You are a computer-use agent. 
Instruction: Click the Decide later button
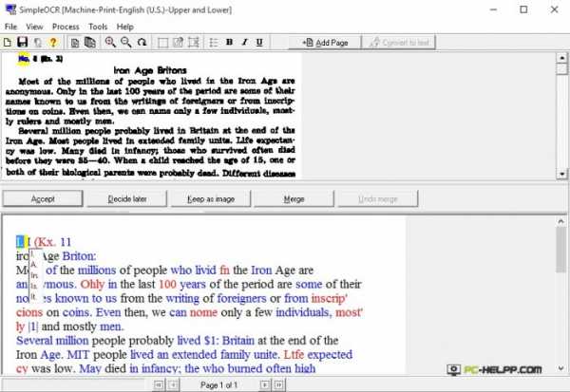[x=127, y=199]
